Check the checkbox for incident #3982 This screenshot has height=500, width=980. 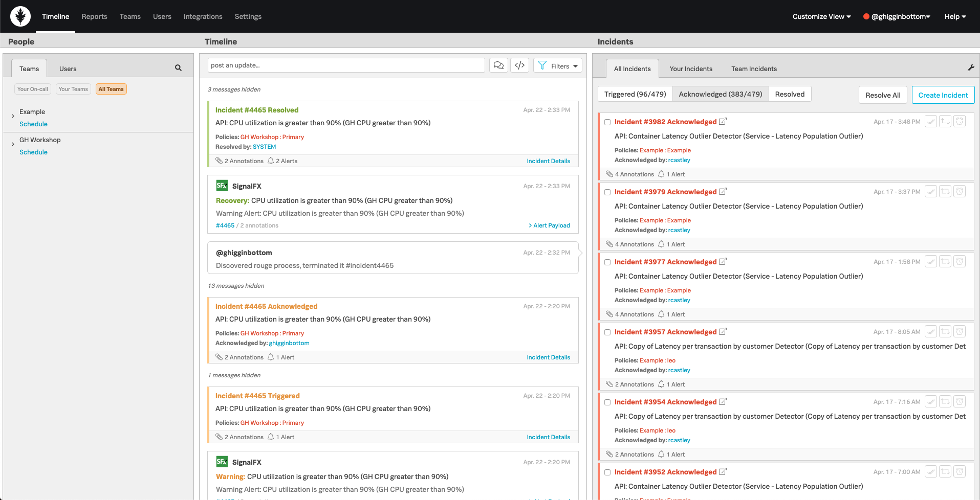click(x=607, y=122)
